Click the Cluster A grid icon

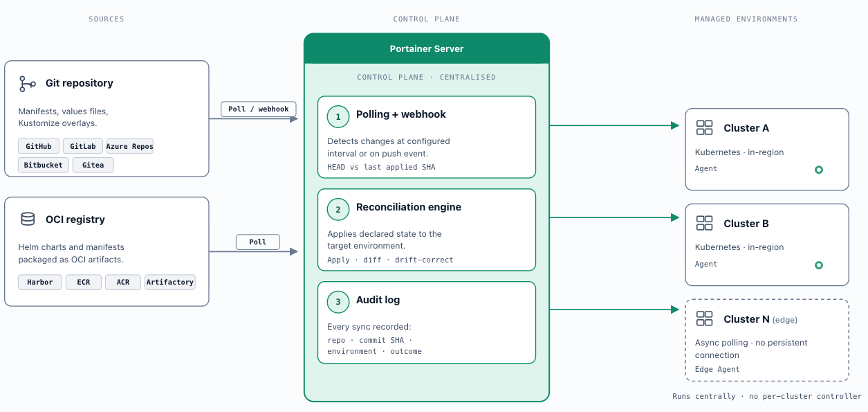(x=704, y=127)
